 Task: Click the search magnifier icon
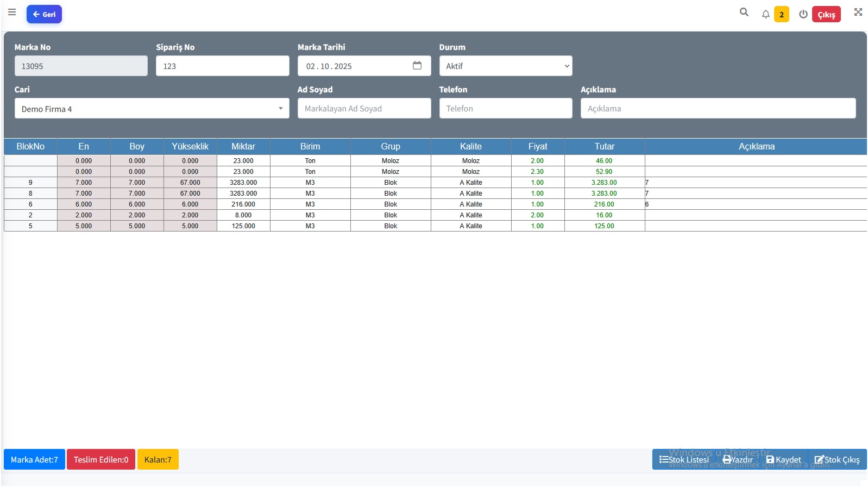744,12
